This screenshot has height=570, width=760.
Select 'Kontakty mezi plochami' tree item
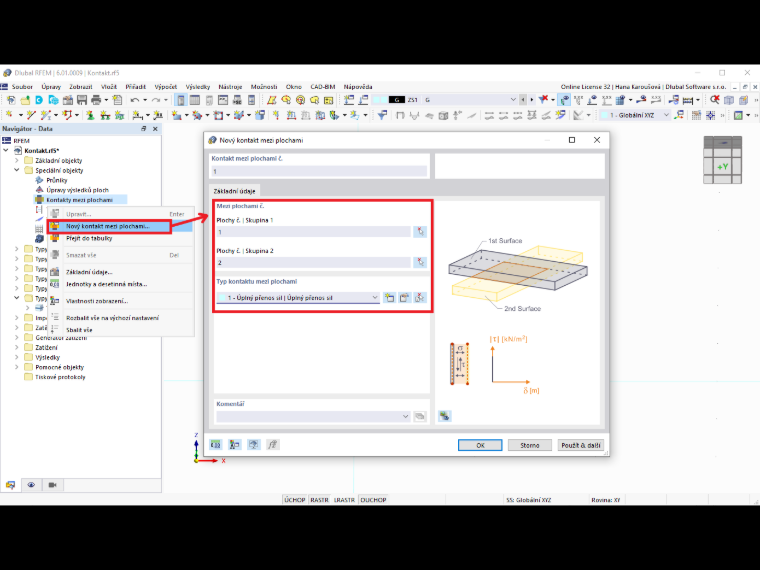pos(79,200)
